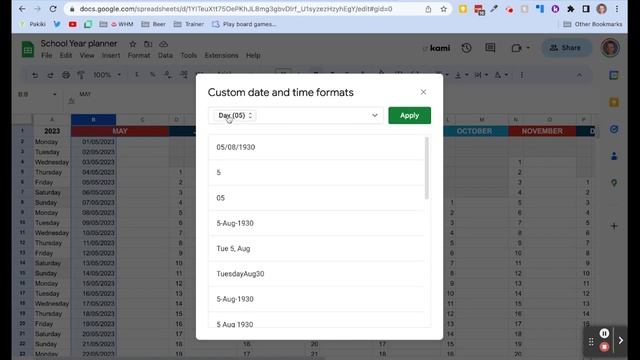
Task: Pause the screen recording
Action: (604, 333)
